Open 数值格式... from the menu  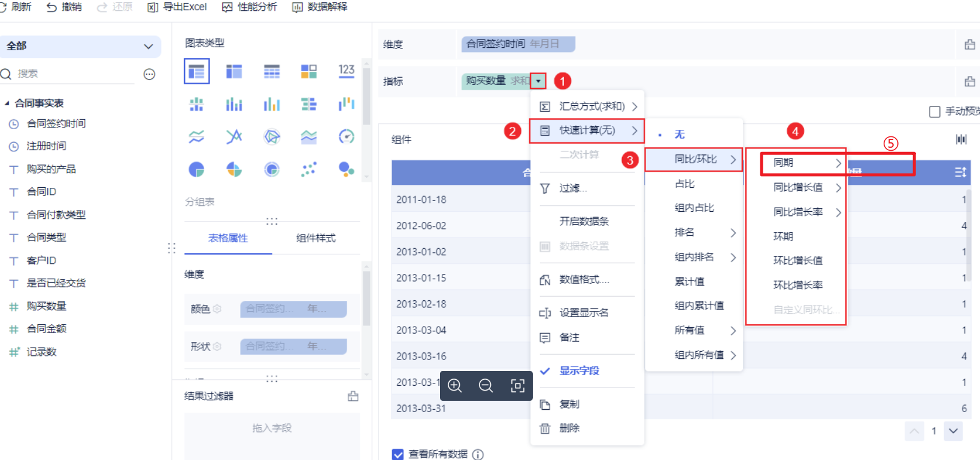click(587, 280)
